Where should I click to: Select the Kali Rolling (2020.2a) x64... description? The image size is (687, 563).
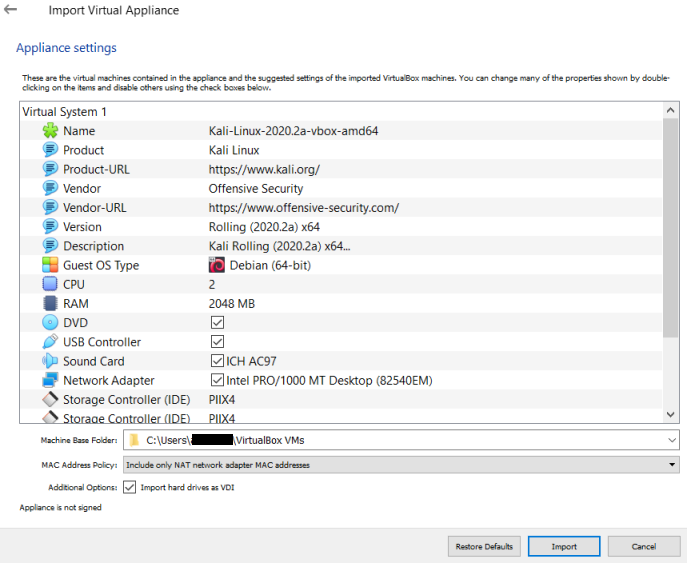point(280,246)
